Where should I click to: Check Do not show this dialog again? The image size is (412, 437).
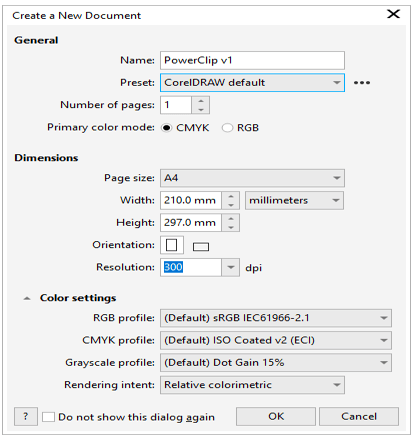pos(48,417)
